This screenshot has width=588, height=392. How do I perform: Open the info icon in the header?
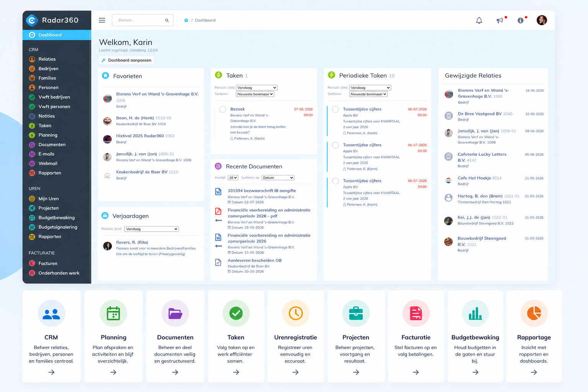pos(521,20)
